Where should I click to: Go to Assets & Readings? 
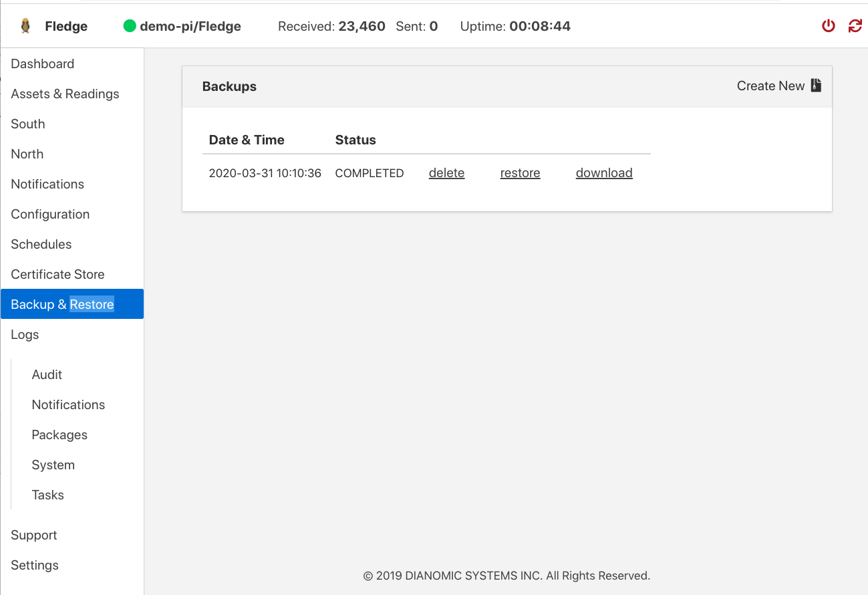65,94
